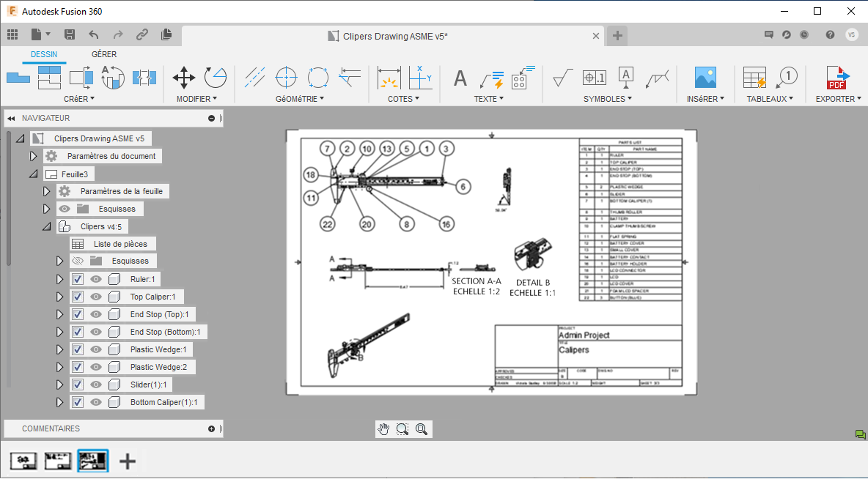Open the parts list table icon under TABLEAUX
The width and height of the screenshot is (868, 479).
[754, 78]
